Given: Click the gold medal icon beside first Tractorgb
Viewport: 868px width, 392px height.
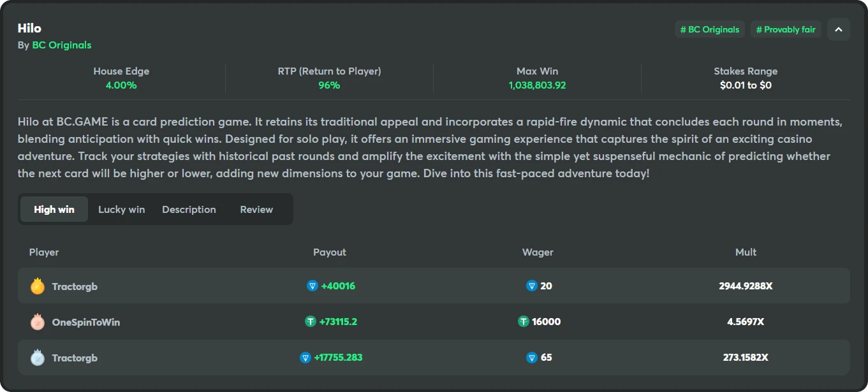Looking at the screenshot, I should (x=38, y=286).
